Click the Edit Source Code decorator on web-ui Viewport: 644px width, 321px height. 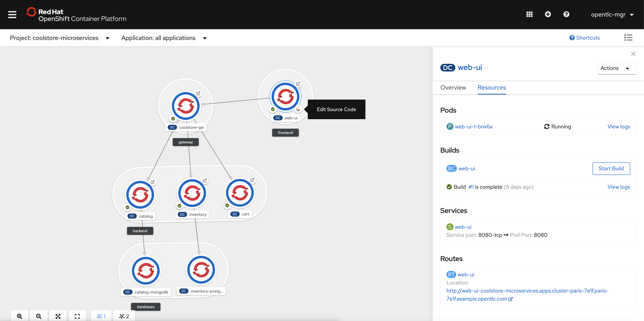pyautogui.click(x=298, y=109)
